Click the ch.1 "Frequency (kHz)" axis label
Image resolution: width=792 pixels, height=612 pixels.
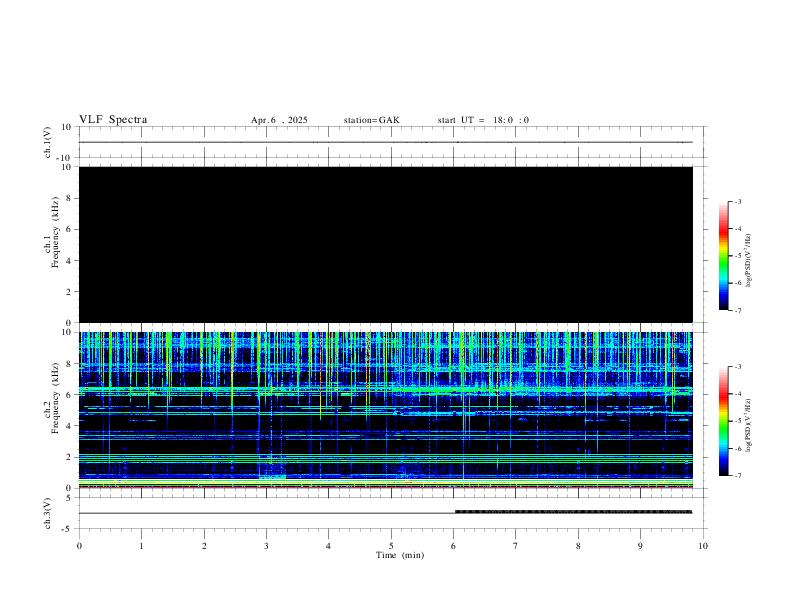point(55,232)
